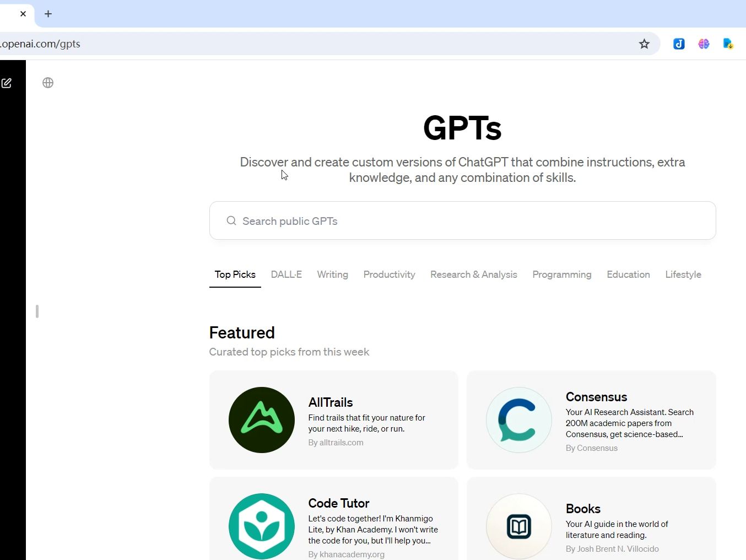Select the Top Picks tab
Viewport: 746px width, 560px height.
235,274
